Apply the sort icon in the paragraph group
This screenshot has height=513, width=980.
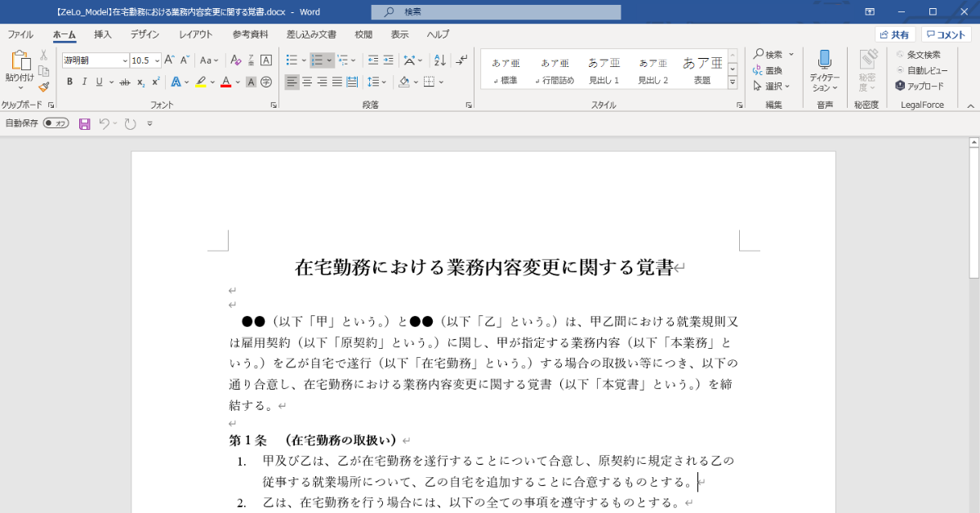(x=439, y=60)
